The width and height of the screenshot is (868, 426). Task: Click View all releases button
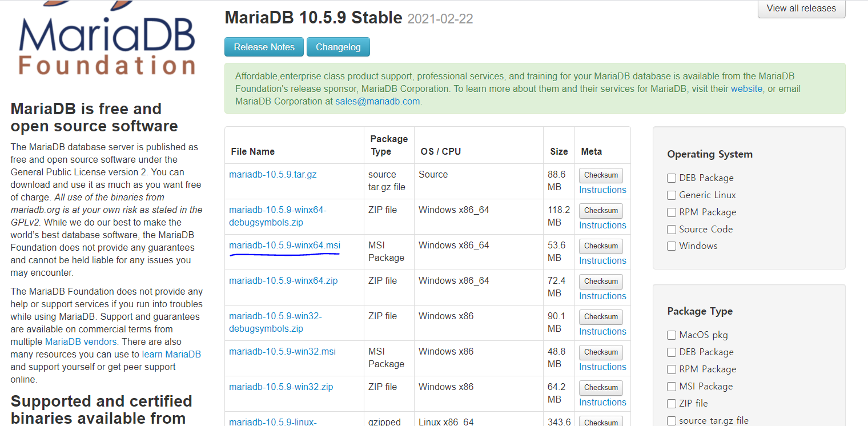(x=801, y=9)
